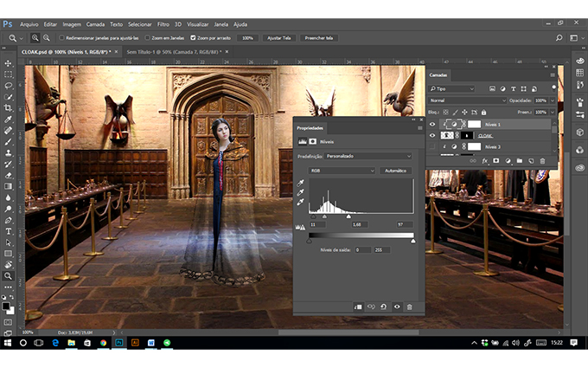Open the search icon in options bar
Image resolution: width=588 pixels, height=368 pixels.
pos(559,38)
